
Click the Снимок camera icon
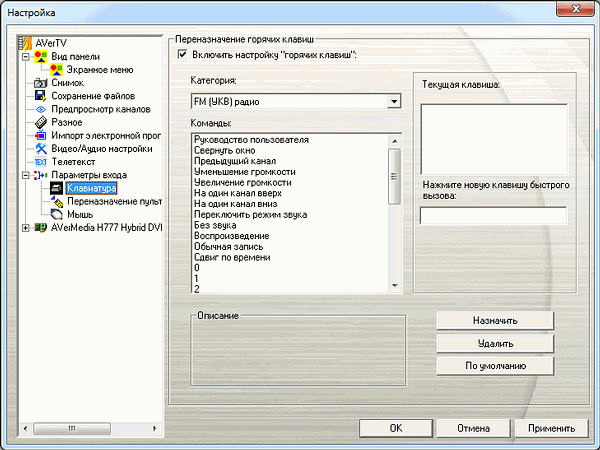41,83
